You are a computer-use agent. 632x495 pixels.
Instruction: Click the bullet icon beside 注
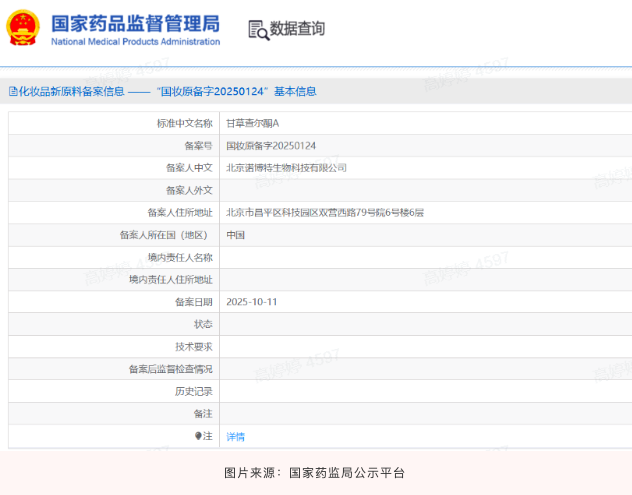pos(198,436)
